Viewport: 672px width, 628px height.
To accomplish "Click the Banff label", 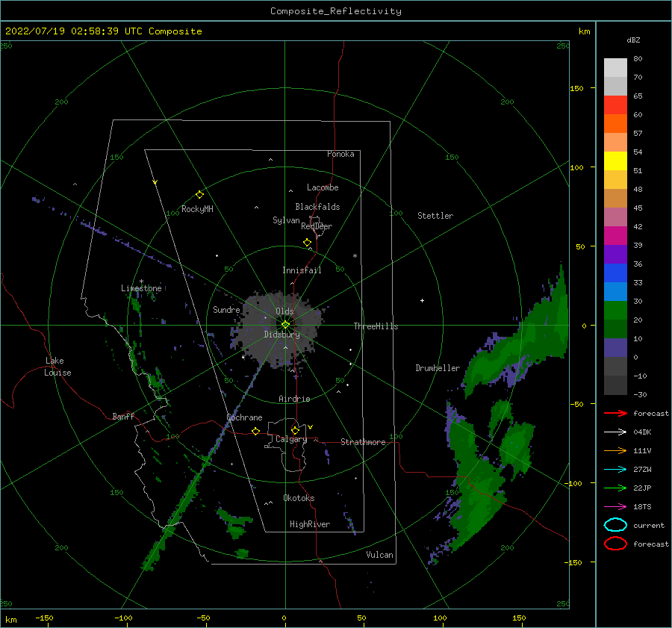I will (x=123, y=416).
